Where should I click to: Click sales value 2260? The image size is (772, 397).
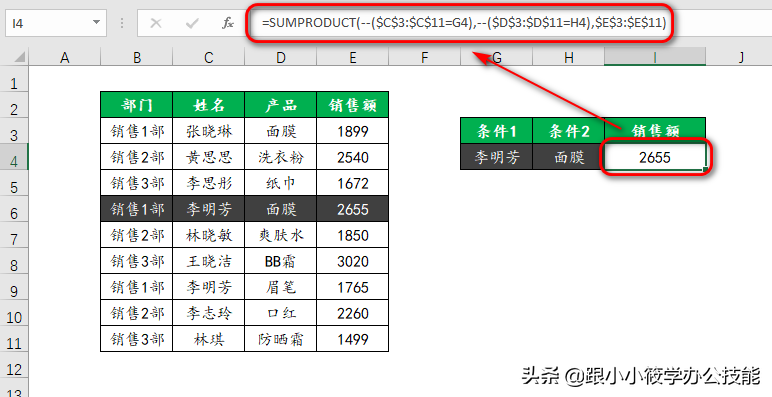click(353, 313)
